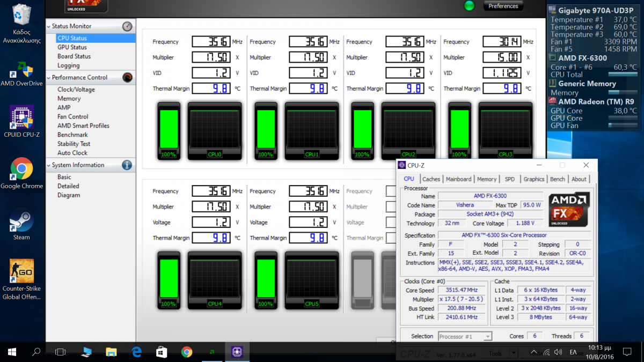
Task: Open the Windows Store taskbar icon
Action: click(x=162, y=352)
